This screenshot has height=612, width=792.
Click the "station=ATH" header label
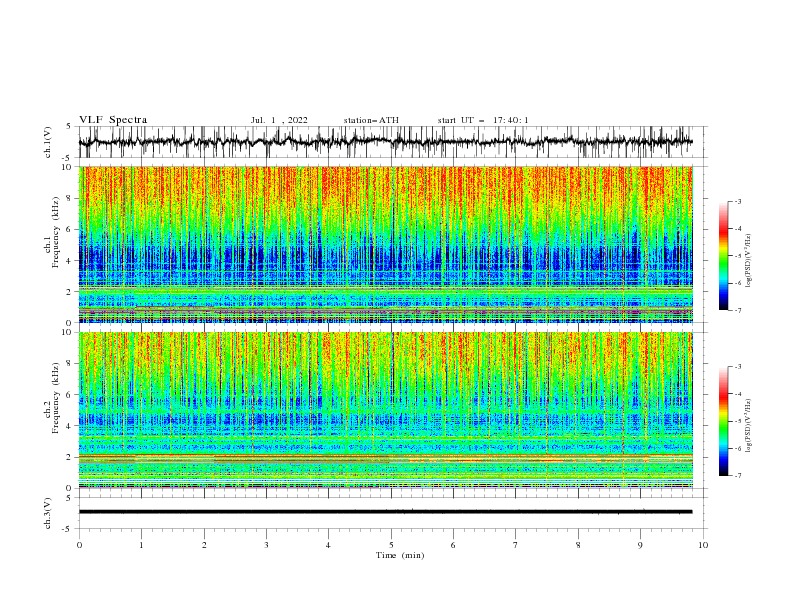coord(371,120)
